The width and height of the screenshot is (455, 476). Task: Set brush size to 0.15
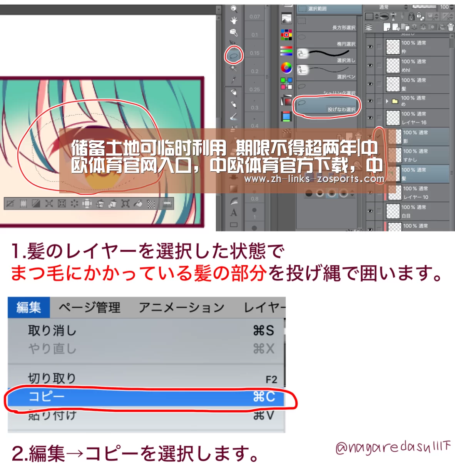pos(254,53)
